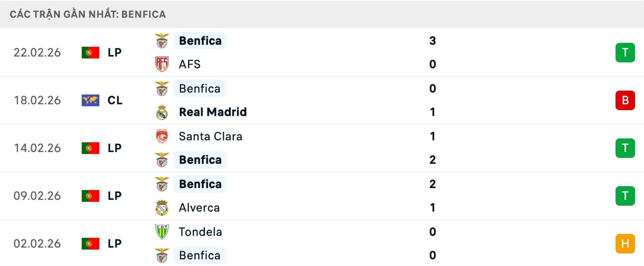
Task: Select the LP league label on 14.02.26
Action: pos(114,148)
